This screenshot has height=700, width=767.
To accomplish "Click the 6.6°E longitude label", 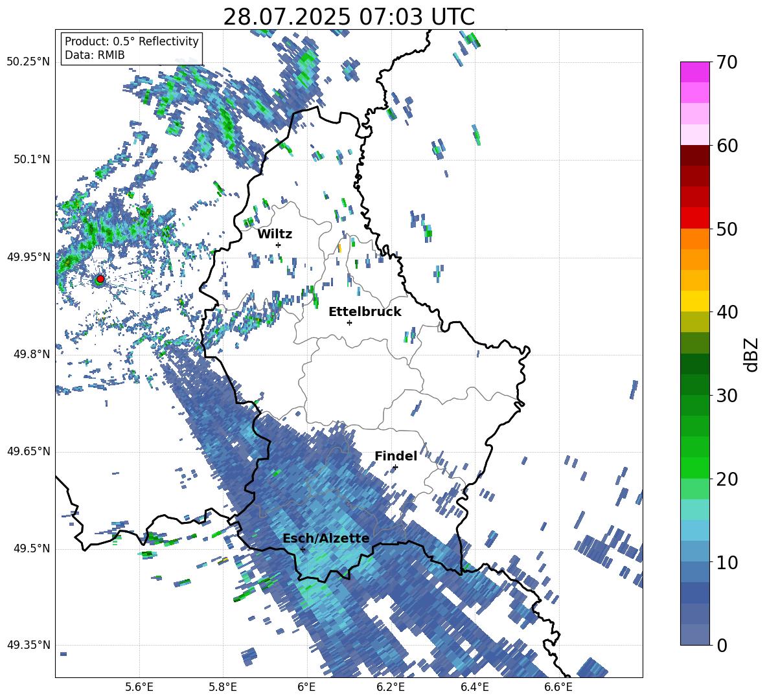I will click(558, 688).
